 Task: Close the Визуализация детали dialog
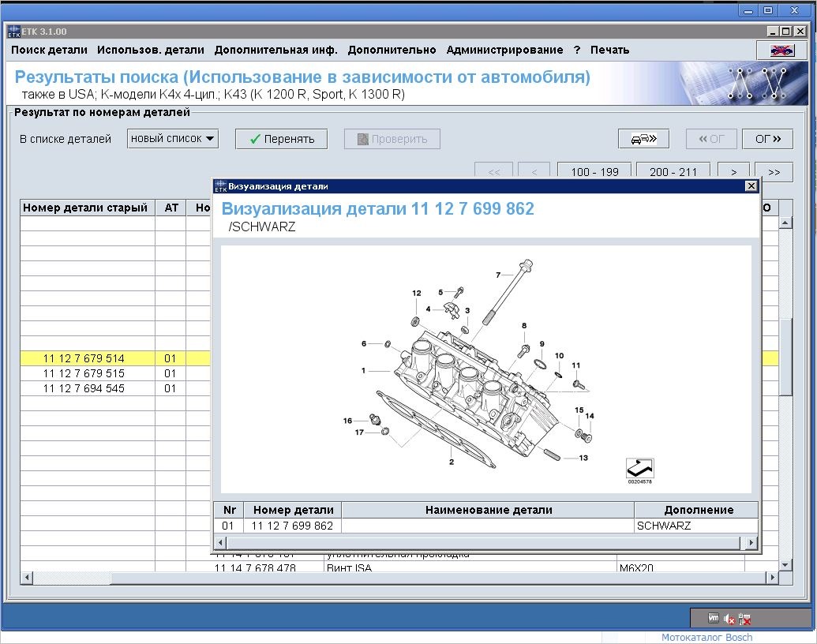point(751,186)
